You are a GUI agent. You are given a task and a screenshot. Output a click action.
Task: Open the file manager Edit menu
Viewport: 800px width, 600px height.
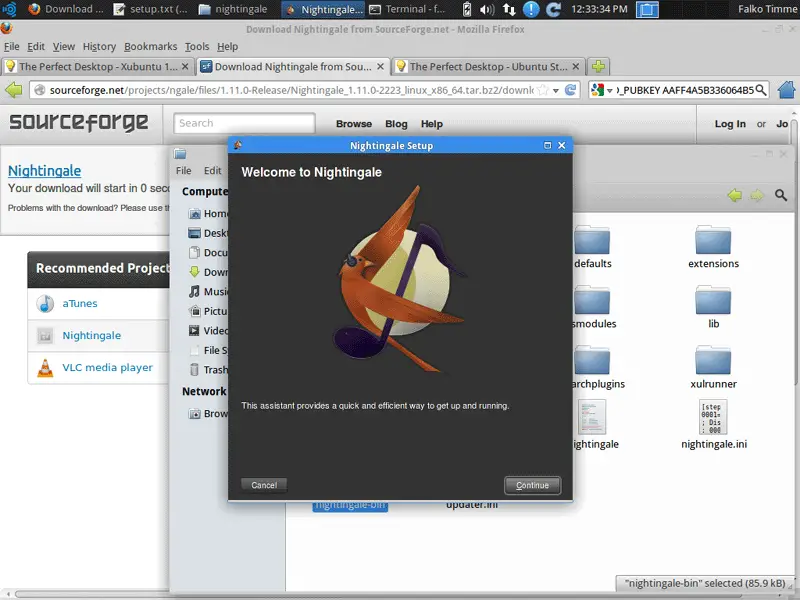pos(213,171)
